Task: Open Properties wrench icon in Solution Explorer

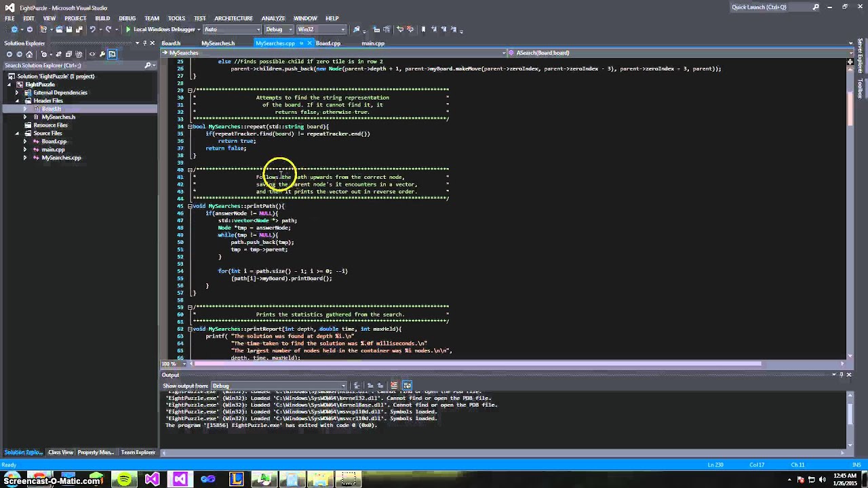Action: coord(102,54)
